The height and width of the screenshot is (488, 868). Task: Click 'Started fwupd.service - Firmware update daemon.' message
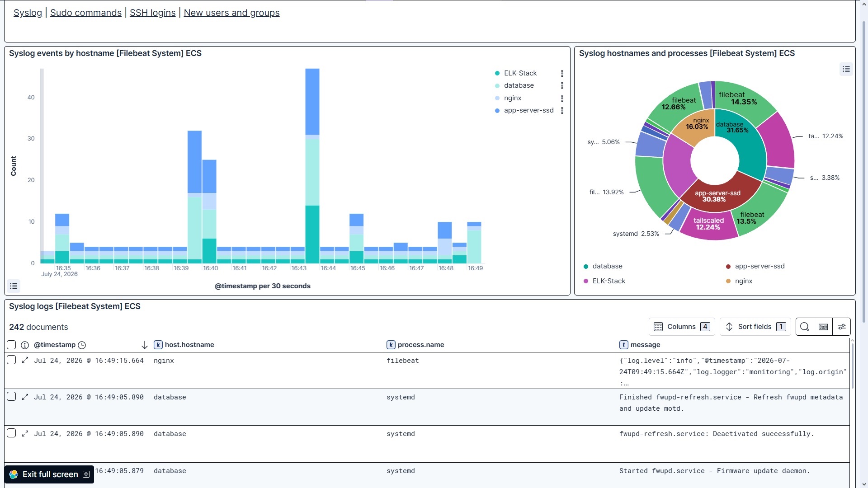click(715, 471)
